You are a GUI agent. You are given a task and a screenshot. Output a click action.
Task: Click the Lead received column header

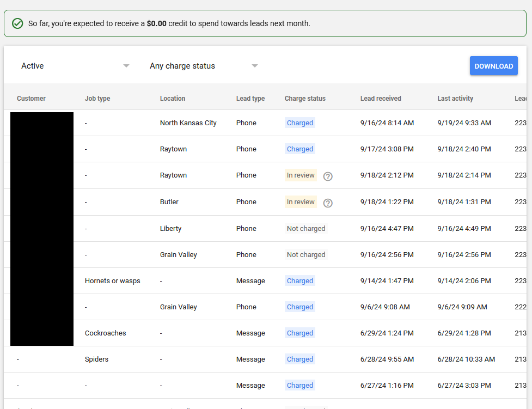point(380,99)
